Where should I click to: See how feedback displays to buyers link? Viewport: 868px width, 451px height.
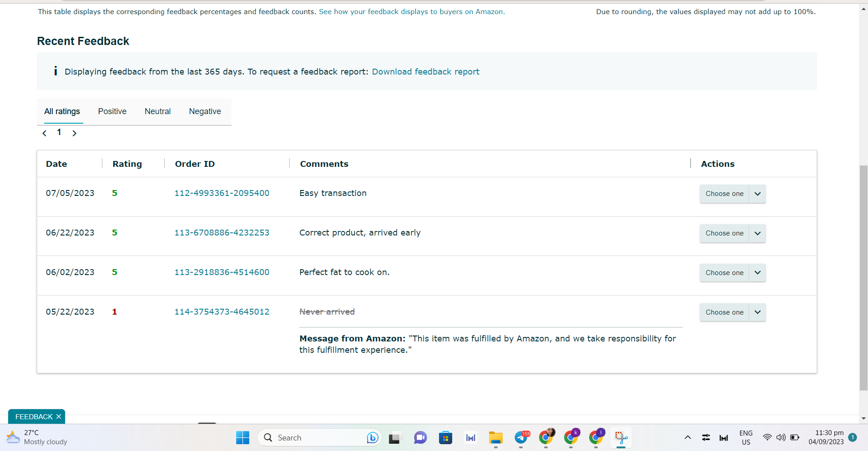pos(412,12)
